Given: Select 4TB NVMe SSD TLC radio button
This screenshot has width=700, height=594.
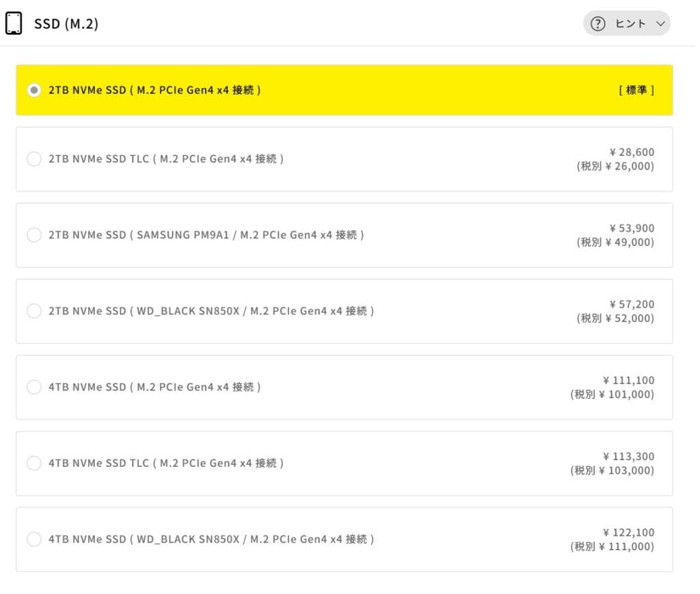Looking at the screenshot, I should 34,463.
